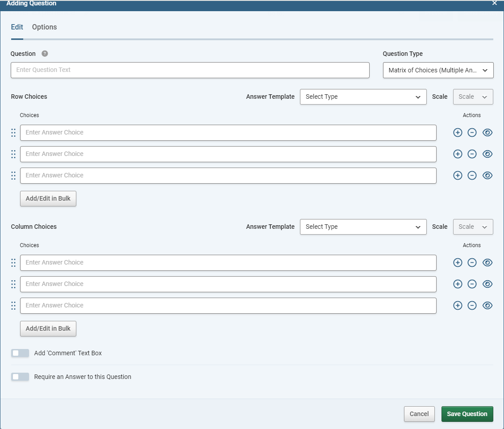504x429 pixels.
Task: Add a choice after first Column Choice
Action: click(x=458, y=263)
